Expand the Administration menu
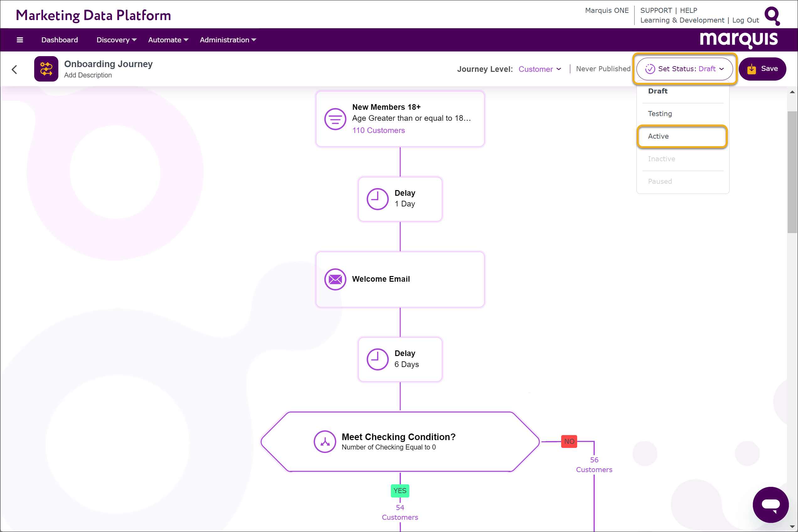Screen dimensions: 798x532 228,40
